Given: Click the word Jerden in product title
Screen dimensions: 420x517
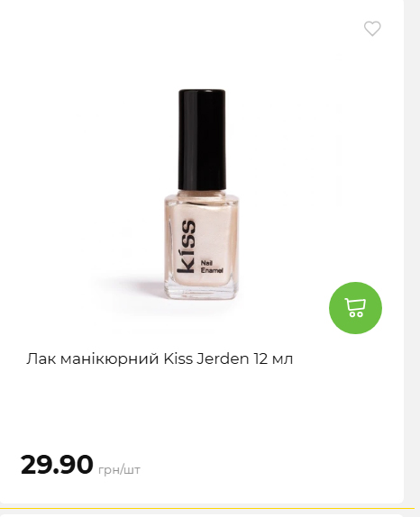Looking at the screenshot, I should 223,358.
